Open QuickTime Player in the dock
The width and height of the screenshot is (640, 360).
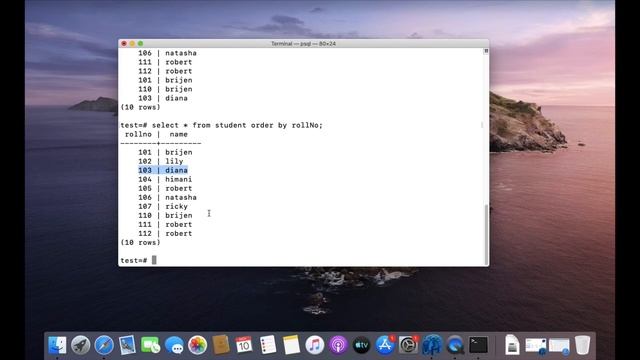[455, 345]
